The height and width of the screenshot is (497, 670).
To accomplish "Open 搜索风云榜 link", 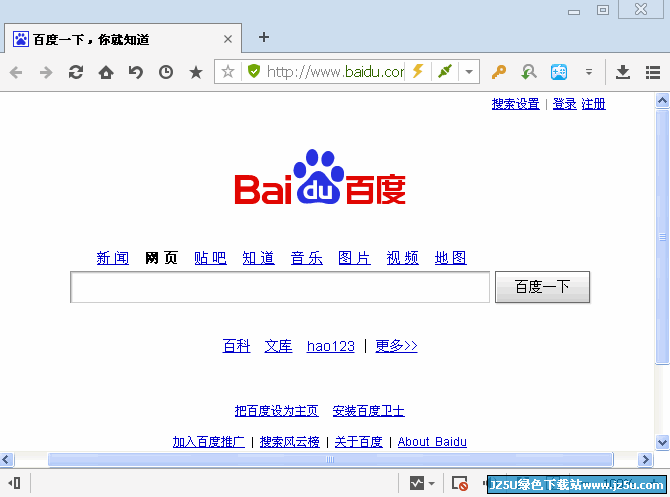I will click(x=290, y=441).
